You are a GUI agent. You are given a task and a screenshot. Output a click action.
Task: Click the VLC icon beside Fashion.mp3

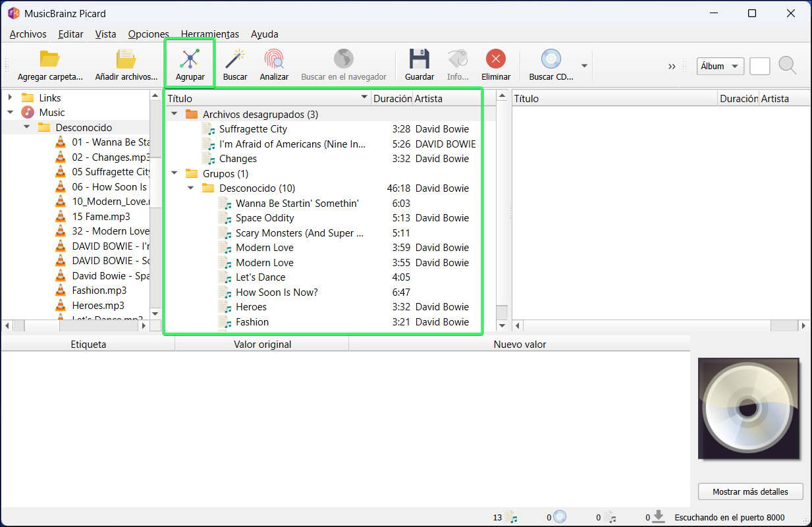tap(61, 290)
